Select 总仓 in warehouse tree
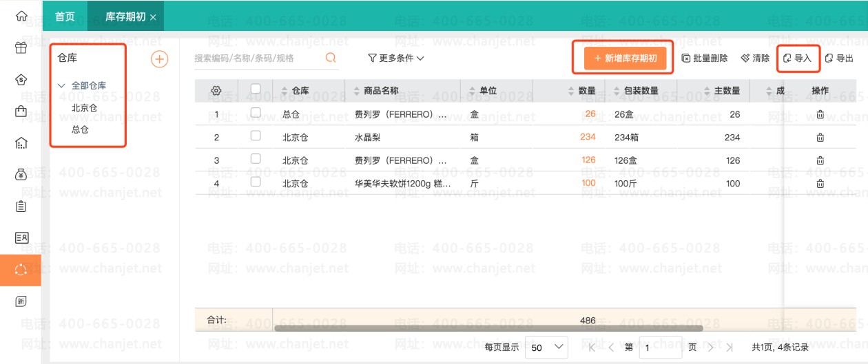This screenshot has width=868, height=364. (80, 129)
